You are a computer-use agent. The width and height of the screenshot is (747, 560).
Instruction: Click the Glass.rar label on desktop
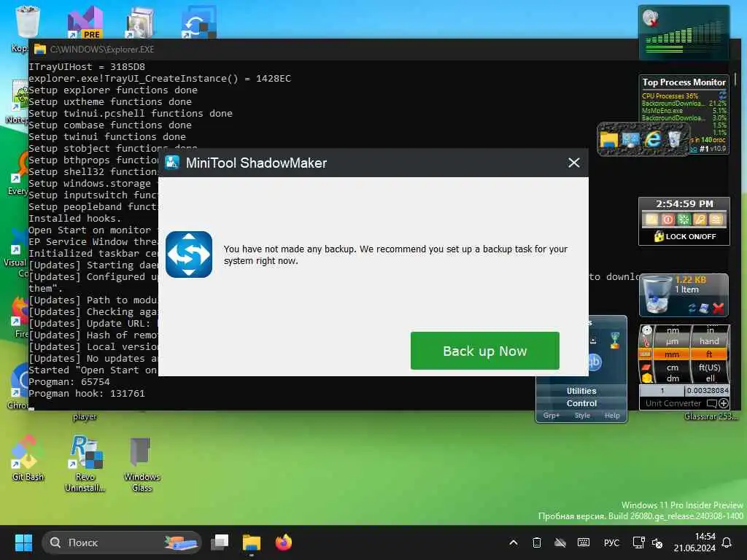pos(711,416)
